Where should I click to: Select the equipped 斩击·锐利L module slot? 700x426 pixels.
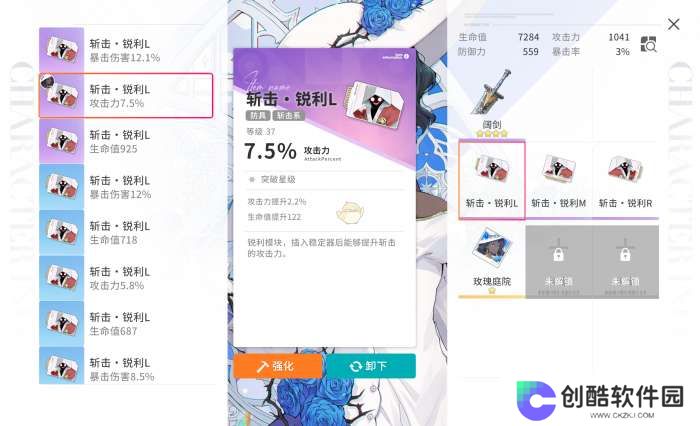tap(492, 180)
